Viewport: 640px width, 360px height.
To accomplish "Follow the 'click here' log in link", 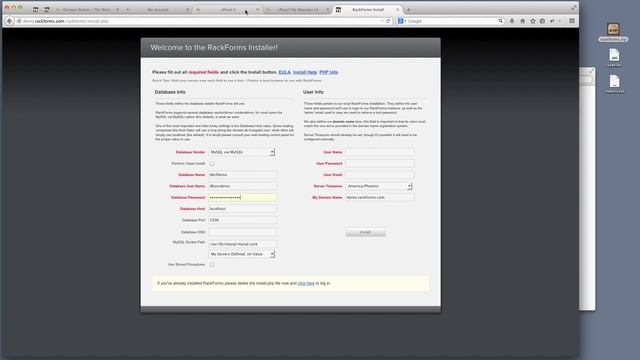I will click(x=306, y=283).
